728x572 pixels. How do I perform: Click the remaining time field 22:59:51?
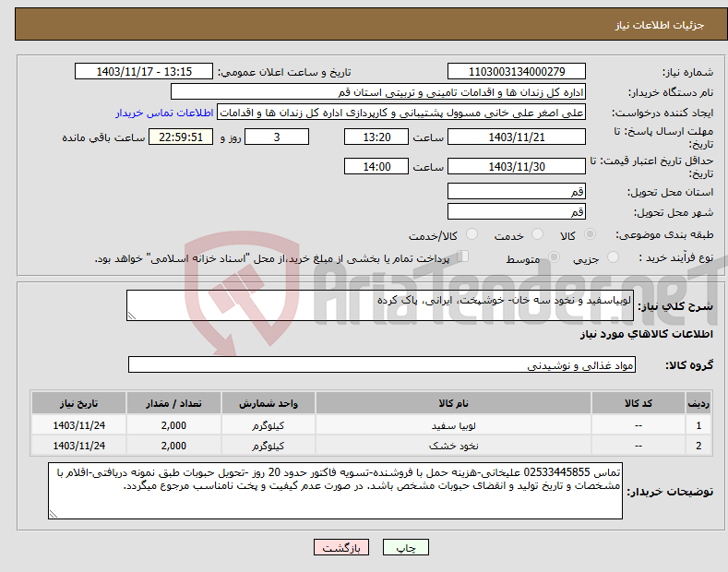(181, 137)
